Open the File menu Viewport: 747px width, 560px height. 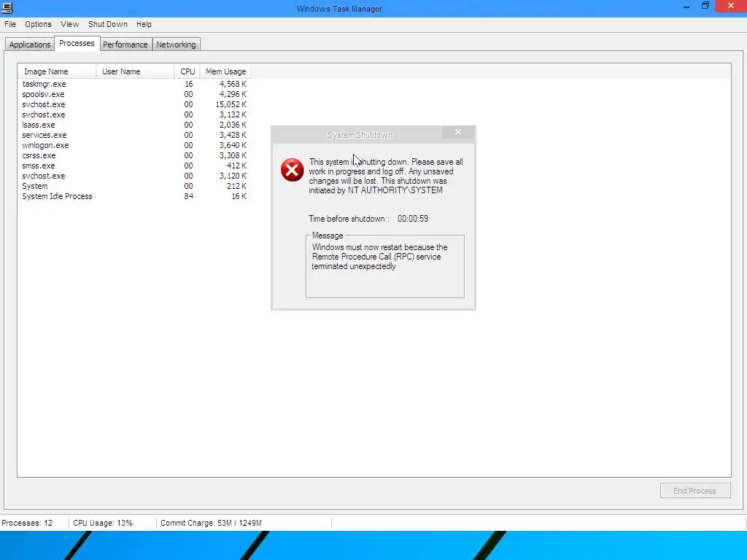pos(10,24)
